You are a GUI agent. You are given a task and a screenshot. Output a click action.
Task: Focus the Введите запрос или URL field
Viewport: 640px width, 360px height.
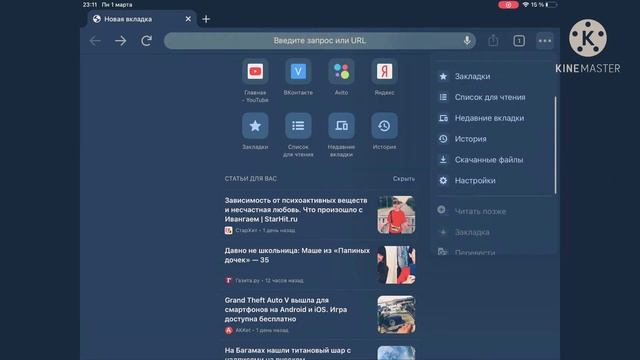[320, 41]
